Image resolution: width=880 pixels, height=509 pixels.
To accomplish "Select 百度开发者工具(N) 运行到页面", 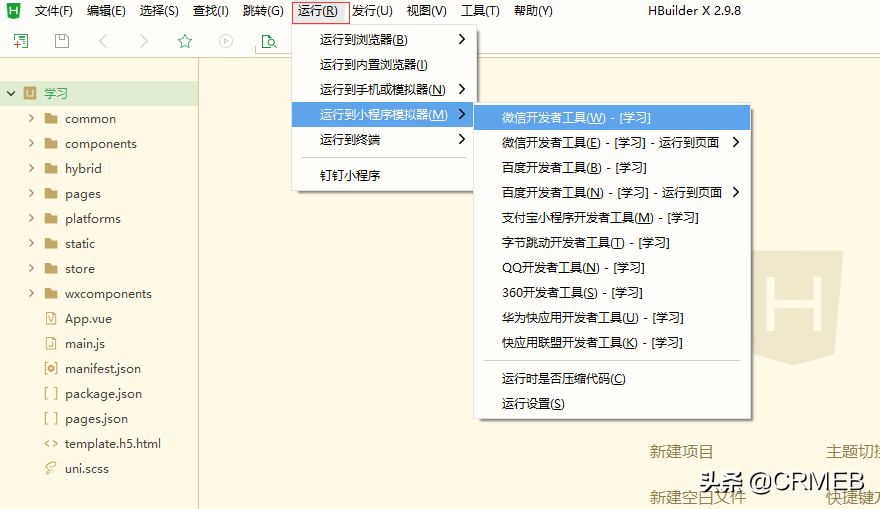I will [612, 192].
